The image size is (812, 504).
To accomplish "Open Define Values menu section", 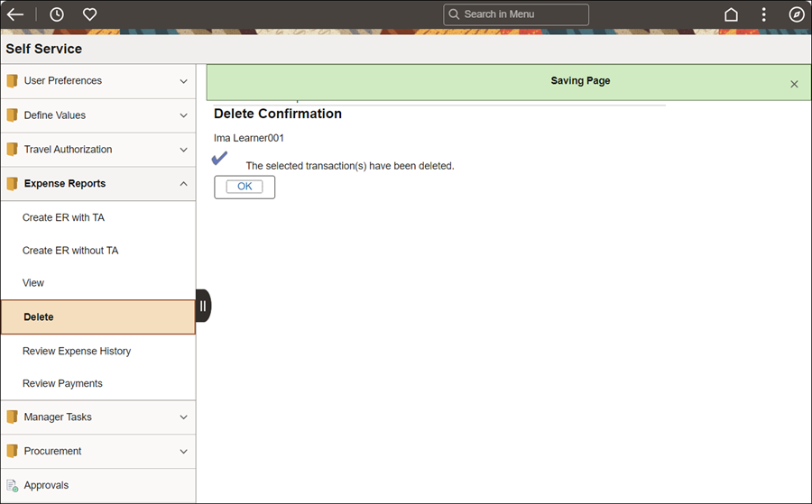I will [x=97, y=115].
